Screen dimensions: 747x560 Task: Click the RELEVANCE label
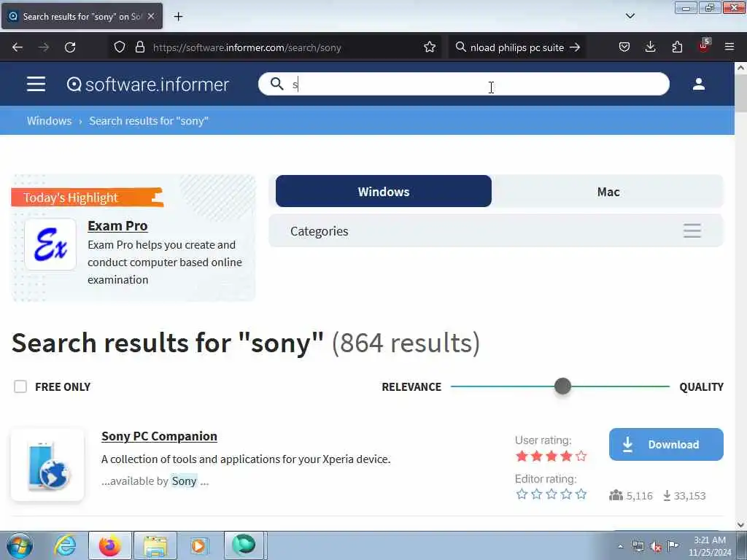click(x=411, y=386)
